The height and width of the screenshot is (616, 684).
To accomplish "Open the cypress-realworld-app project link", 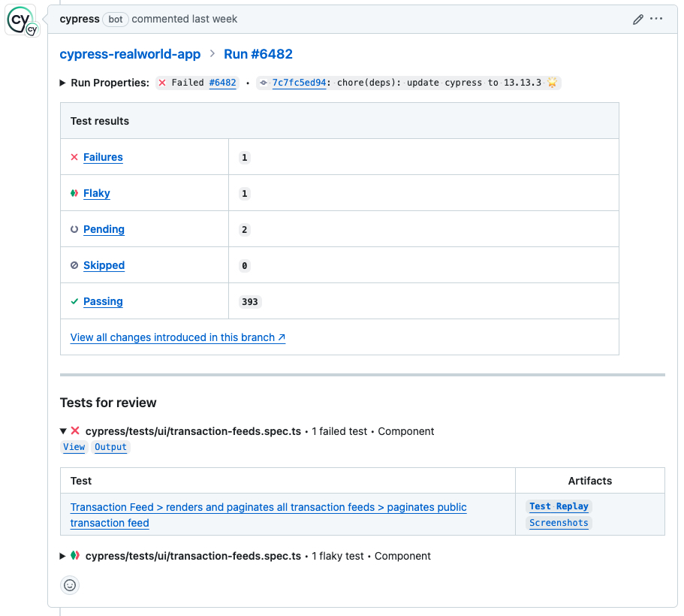I will pos(130,54).
